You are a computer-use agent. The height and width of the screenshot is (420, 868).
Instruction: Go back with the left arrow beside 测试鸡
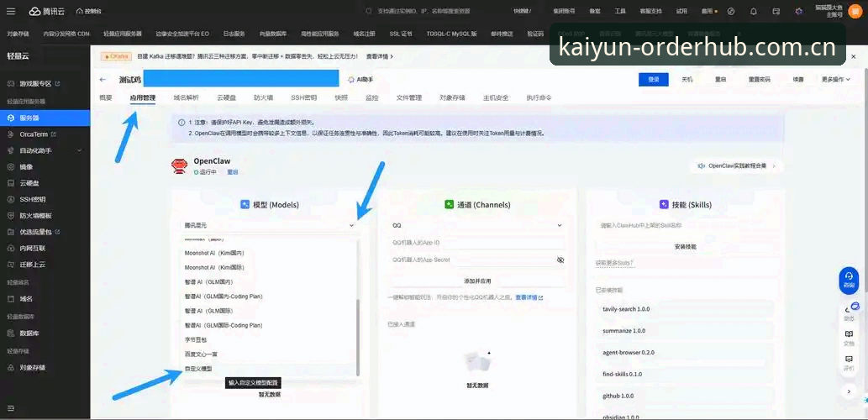pyautogui.click(x=103, y=80)
